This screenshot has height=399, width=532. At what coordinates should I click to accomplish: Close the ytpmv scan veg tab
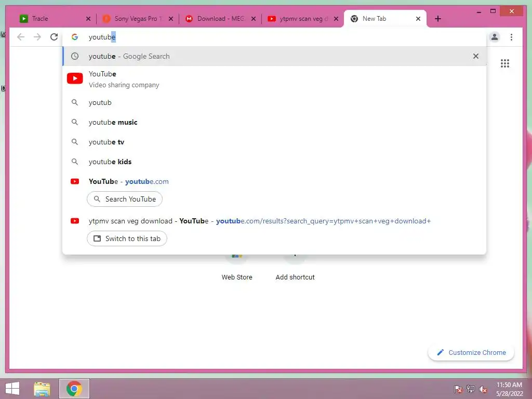(336, 19)
